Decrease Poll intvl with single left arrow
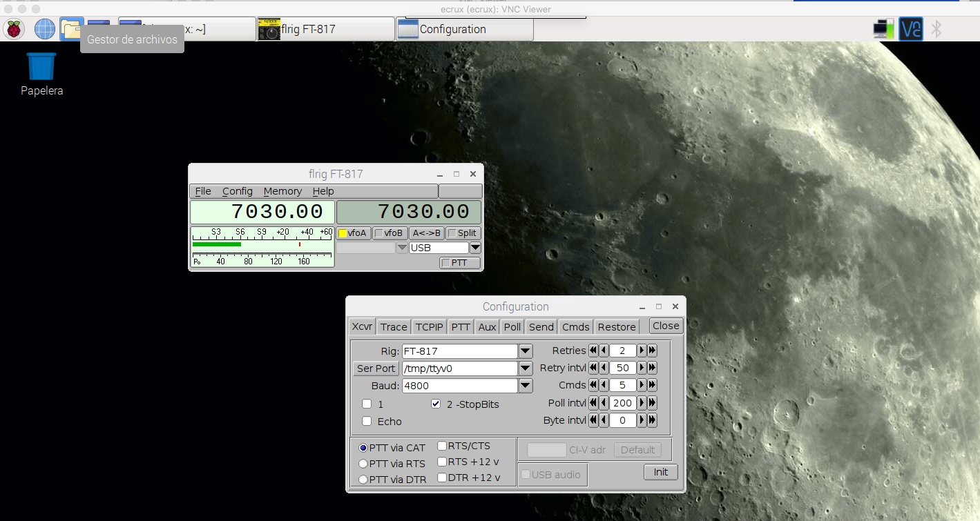The height and width of the screenshot is (521, 980). (604, 402)
